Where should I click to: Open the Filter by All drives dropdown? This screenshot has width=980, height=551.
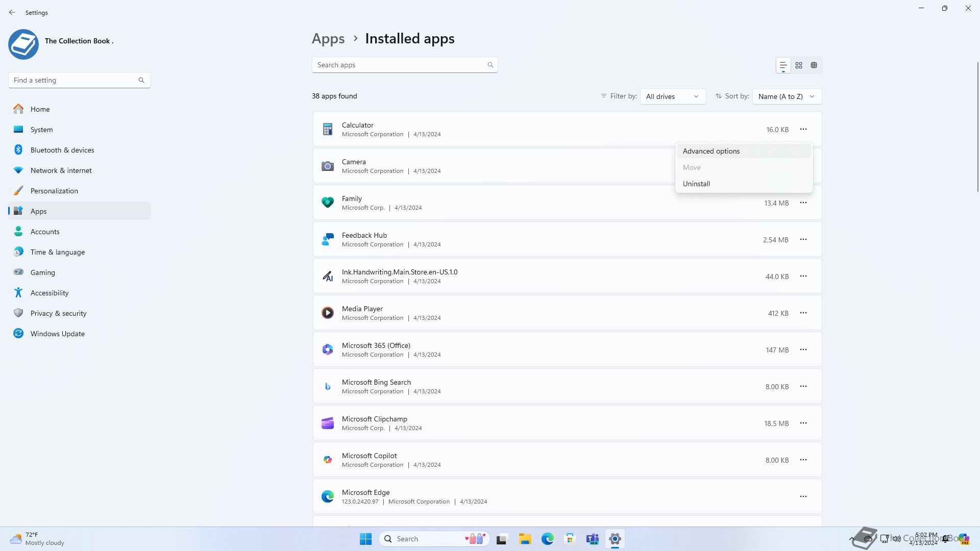(x=673, y=96)
